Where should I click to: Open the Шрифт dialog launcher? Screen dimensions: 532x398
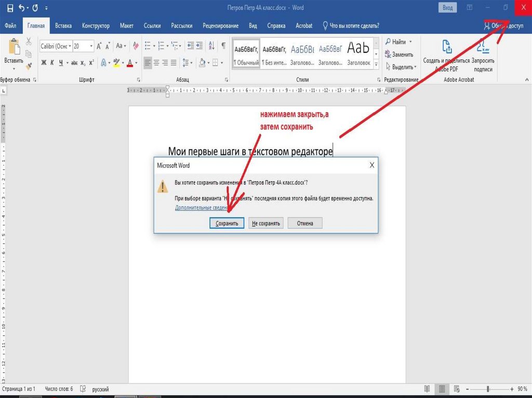tap(138, 80)
